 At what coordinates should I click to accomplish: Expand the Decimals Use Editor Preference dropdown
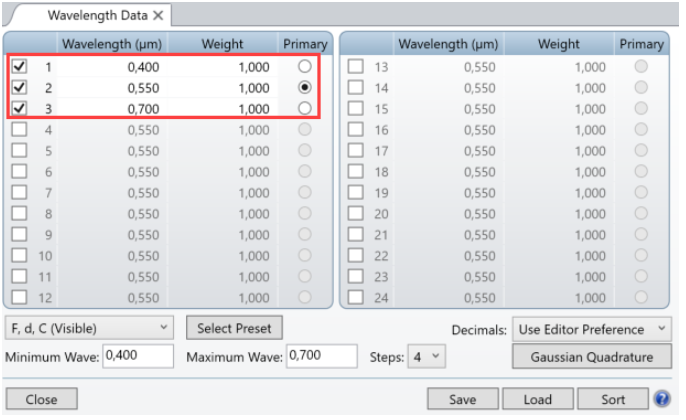point(592,328)
